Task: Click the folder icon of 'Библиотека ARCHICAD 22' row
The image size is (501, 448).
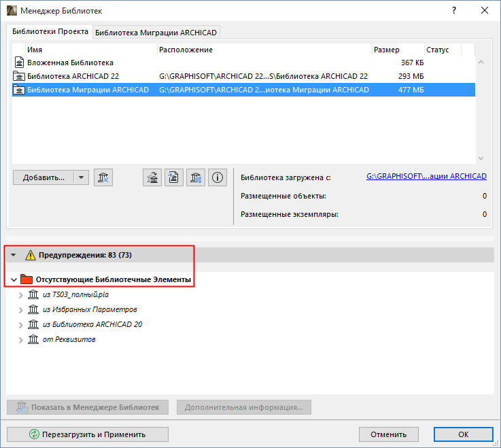Action: click(19, 76)
